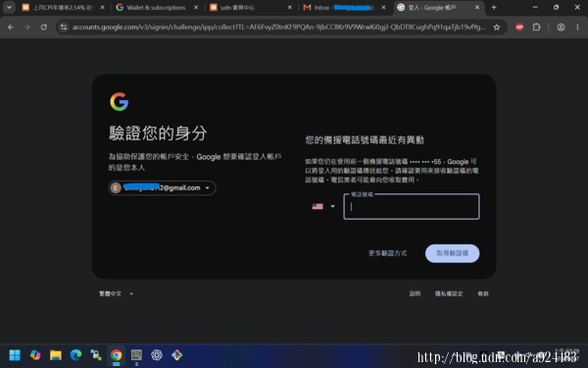The image size is (588, 368).
Task: Open the Windows Start menu
Action: [15, 355]
